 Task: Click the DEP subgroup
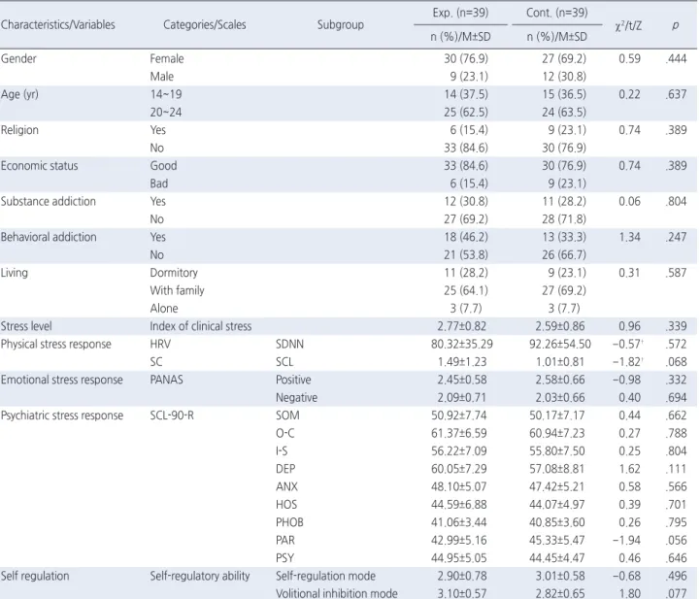[285, 469]
